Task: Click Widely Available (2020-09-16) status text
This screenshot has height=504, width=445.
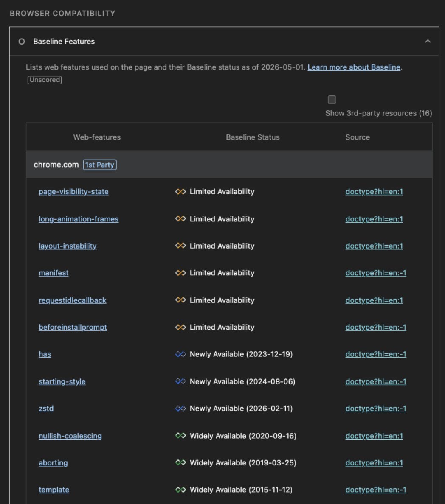Action: (x=243, y=436)
